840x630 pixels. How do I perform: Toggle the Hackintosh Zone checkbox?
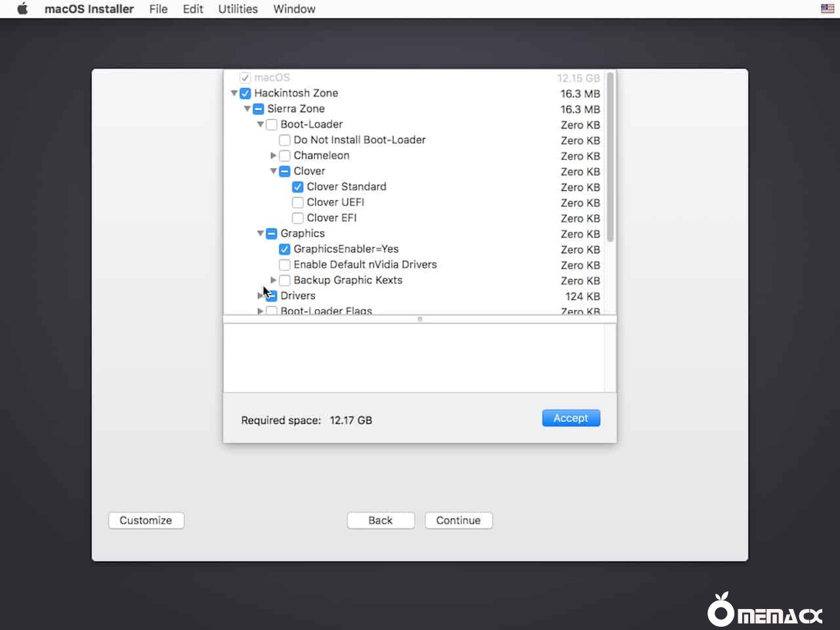(245, 93)
